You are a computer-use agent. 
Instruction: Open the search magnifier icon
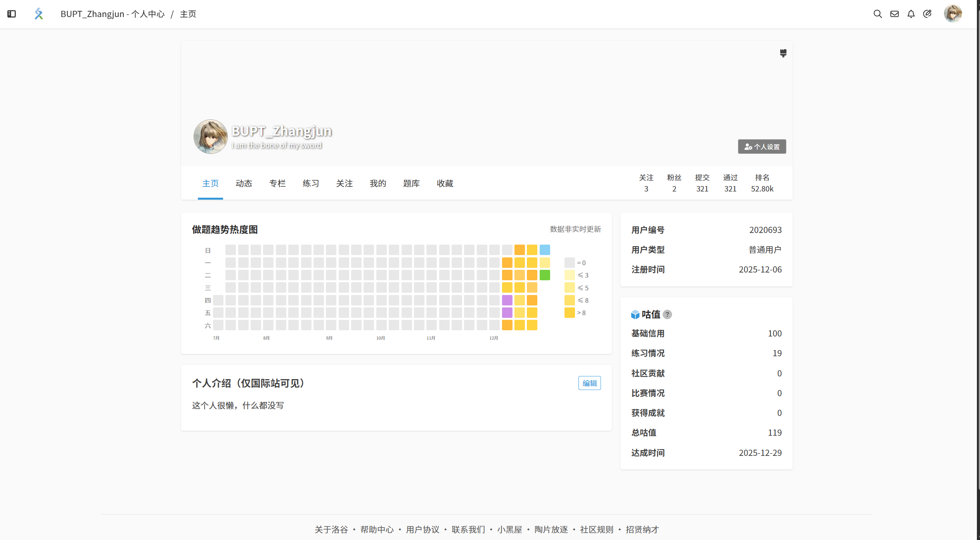coord(878,14)
